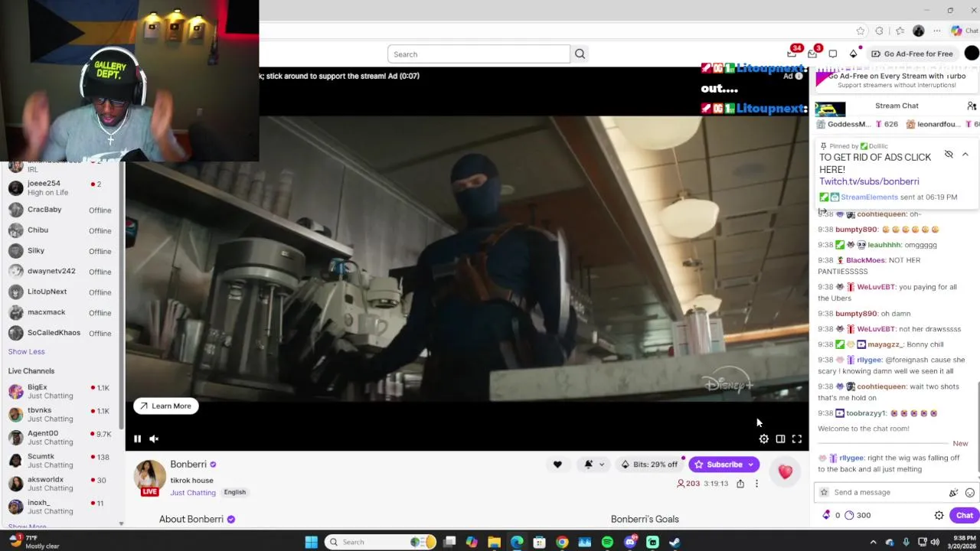Open the three-dot more options menu
Viewport: 980px width, 551px height.
(x=756, y=484)
